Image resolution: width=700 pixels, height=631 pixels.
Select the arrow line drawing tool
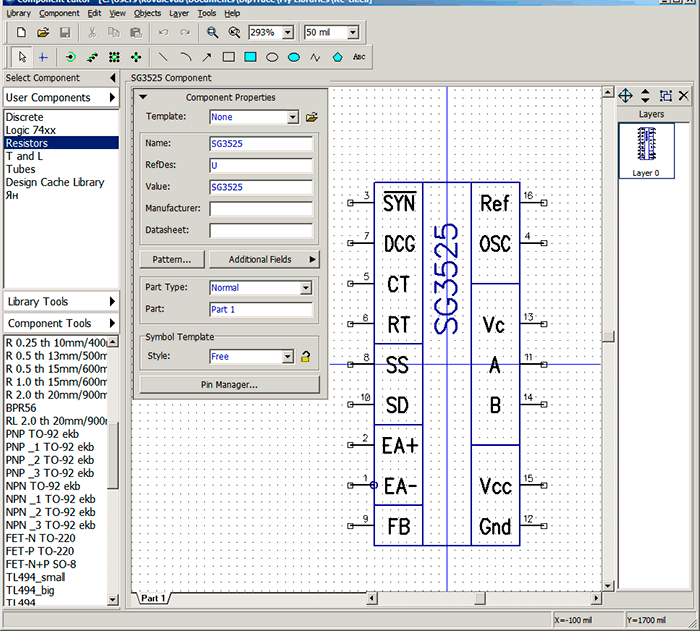207,57
